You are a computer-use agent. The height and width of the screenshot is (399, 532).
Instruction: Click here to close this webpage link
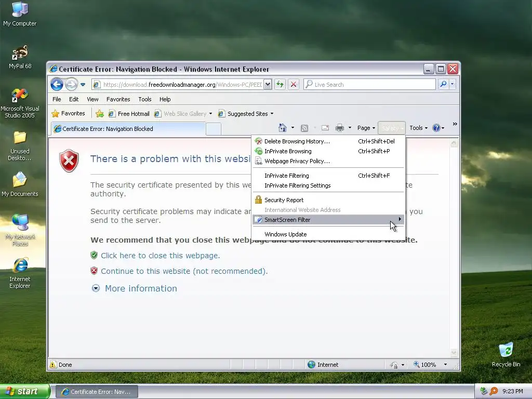pos(160,256)
